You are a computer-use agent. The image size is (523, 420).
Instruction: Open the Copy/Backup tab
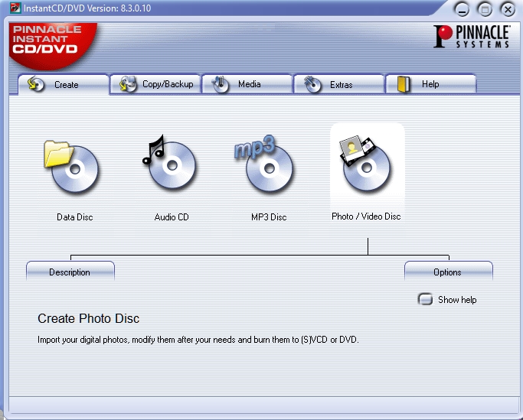[155, 84]
